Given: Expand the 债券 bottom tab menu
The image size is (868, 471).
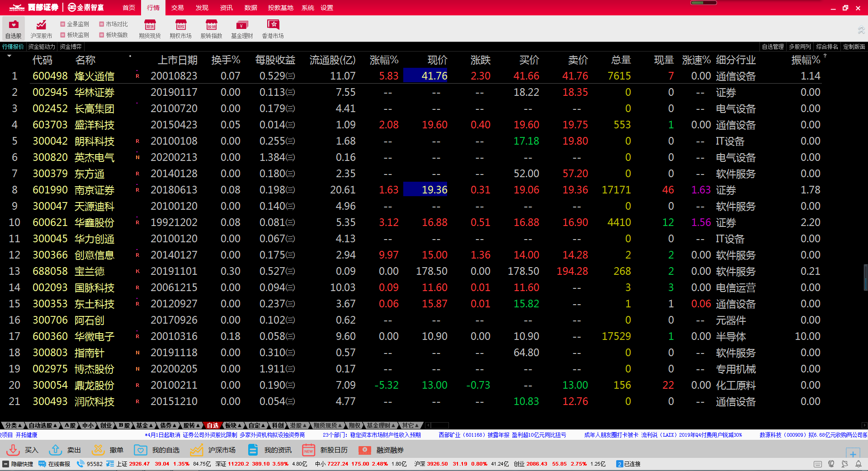Looking at the screenshot, I should (168, 425).
